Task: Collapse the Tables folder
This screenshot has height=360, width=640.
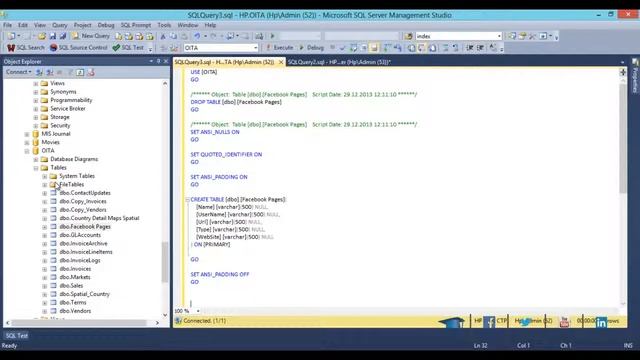Action: [x=36, y=168]
